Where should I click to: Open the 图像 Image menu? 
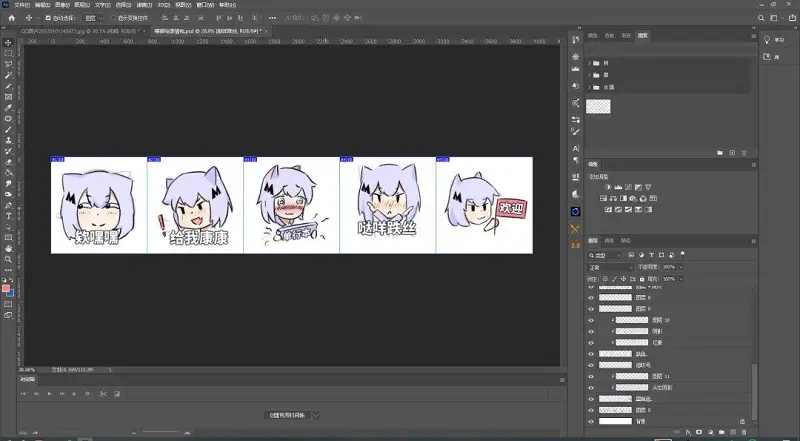point(62,5)
